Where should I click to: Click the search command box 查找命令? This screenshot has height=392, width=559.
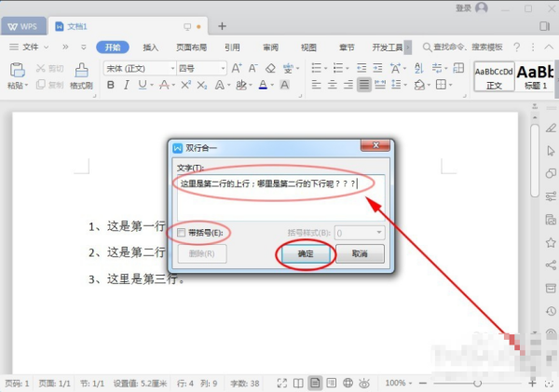(x=463, y=47)
